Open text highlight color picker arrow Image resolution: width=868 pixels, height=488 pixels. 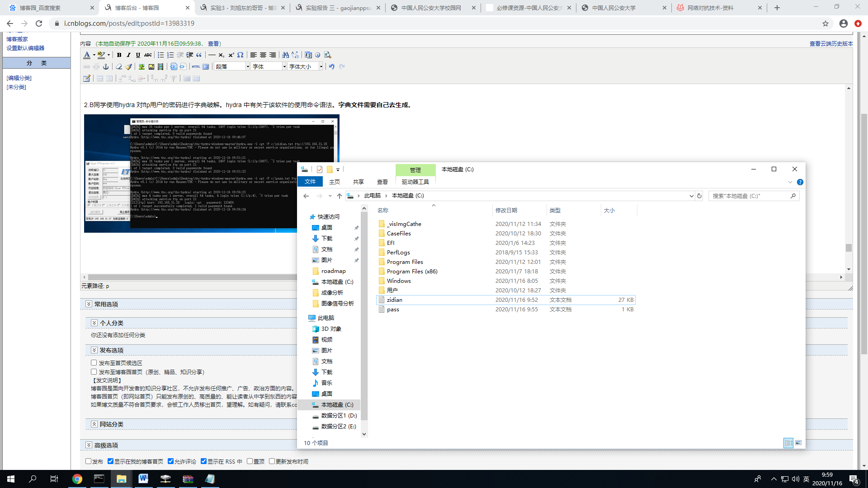coord(108,55)
